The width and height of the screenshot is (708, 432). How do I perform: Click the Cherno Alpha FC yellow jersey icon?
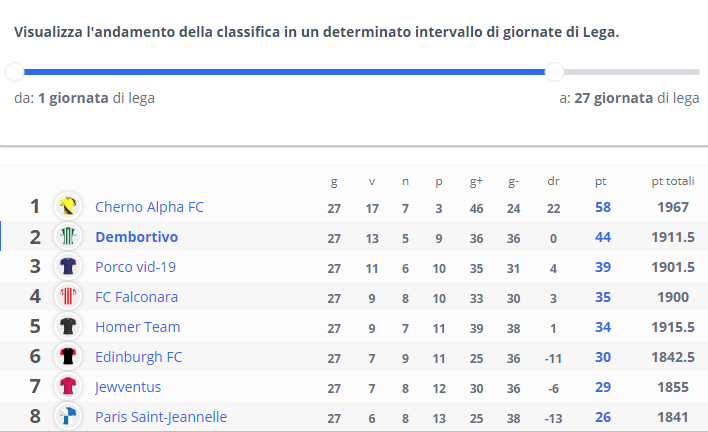tap(68, 206)
